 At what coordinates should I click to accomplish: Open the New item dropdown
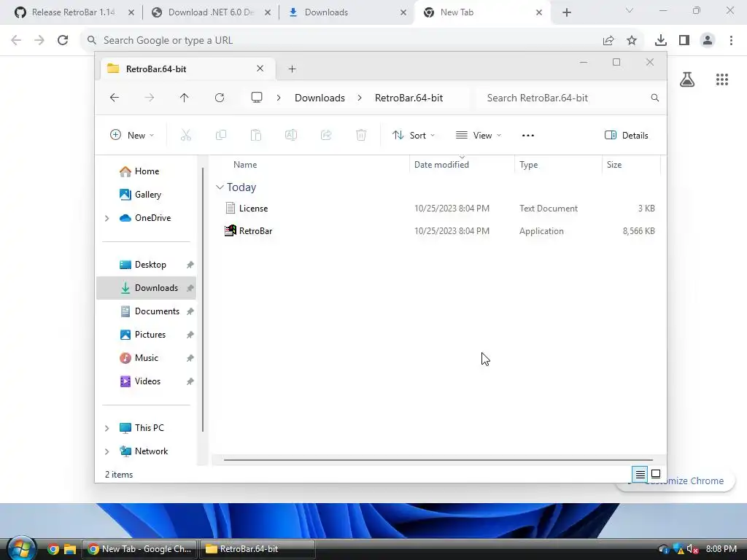(x=132, y=135)
